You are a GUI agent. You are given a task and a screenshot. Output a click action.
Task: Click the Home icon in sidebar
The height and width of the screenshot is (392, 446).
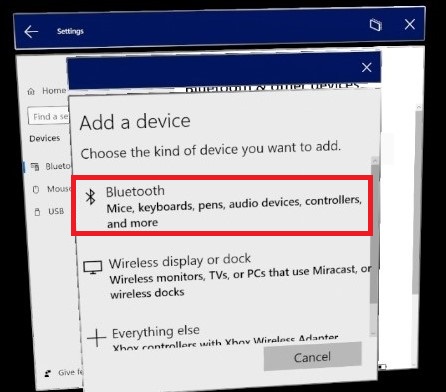click(x=31, y=91)
